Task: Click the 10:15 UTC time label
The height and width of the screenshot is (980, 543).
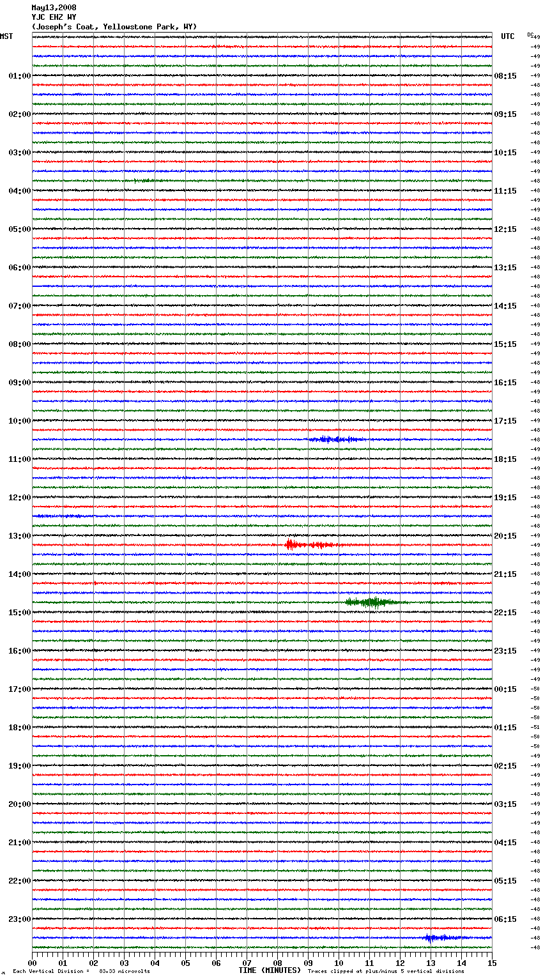Action: point(505,153)
